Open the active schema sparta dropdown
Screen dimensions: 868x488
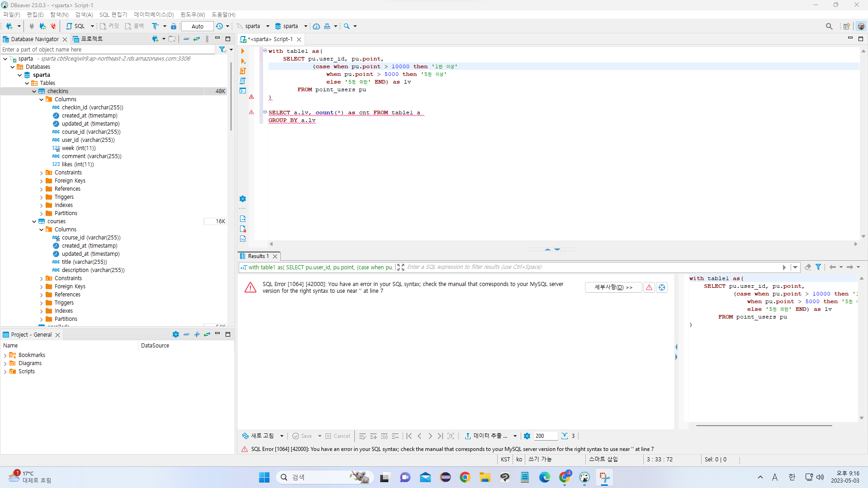click(x=306, y=26)
